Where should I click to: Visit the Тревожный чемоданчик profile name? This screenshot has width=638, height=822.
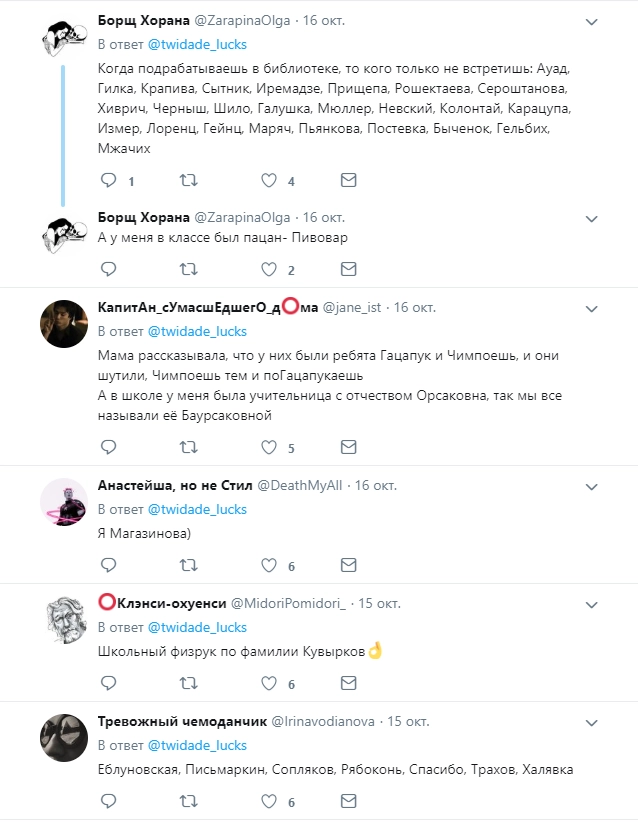[182, 720]
